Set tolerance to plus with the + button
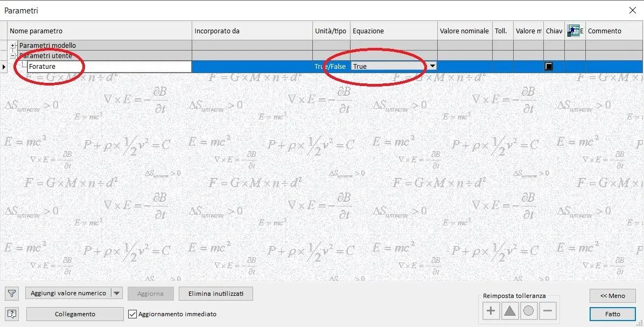The width and height of the screenshot is (644, 327). [491, 311]
